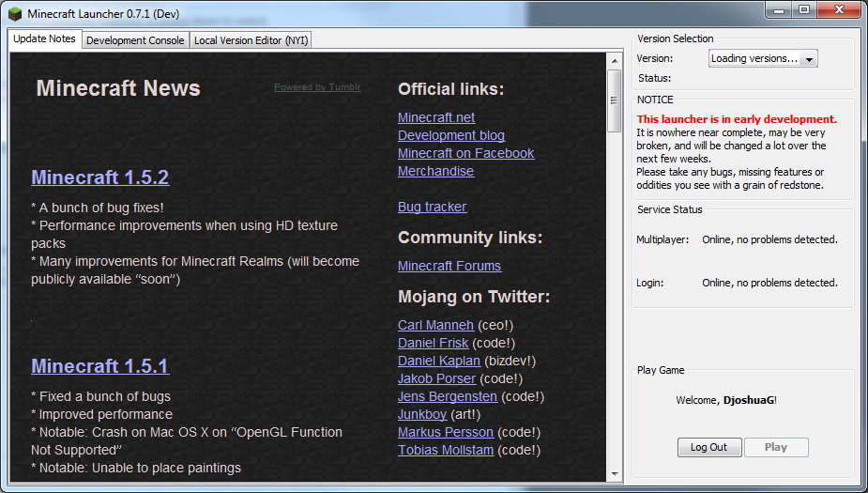Open the Development Console tab
Viewport: 868px width, 493px height.
[x=135, y=40]
